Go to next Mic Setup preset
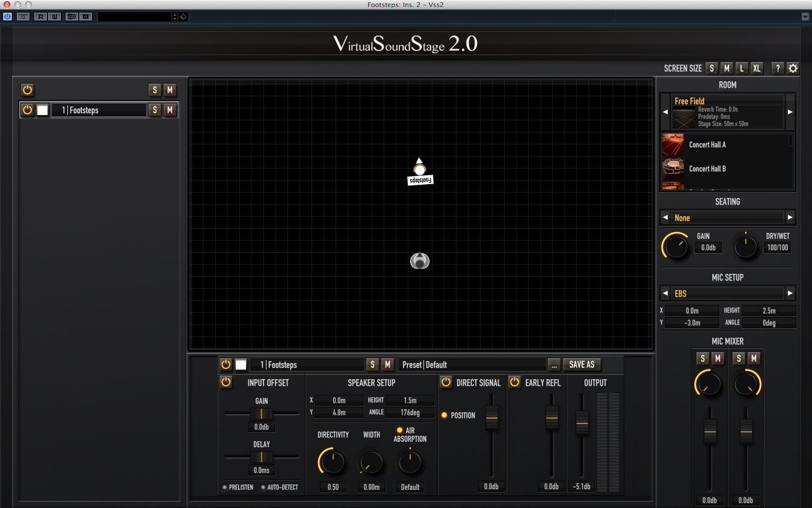This screenshot has width=812, height=508. tap(790, 294)
